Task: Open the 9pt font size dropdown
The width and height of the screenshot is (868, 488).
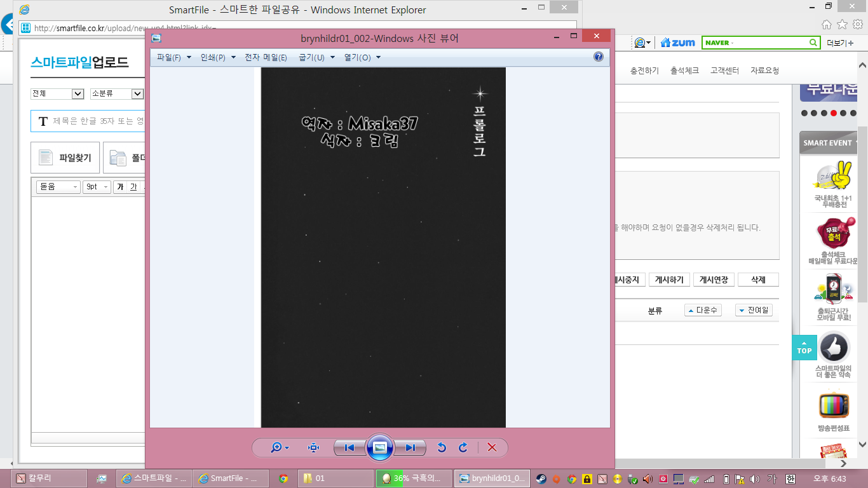Action: tap(97, 187)
